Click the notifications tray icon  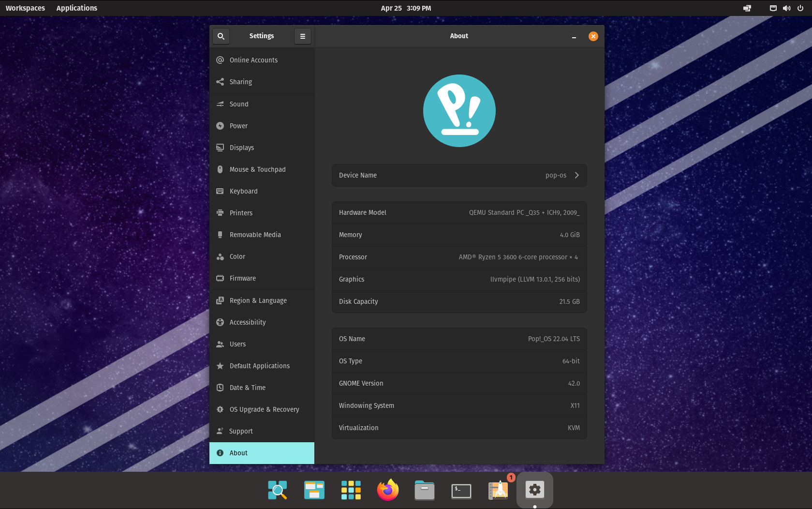pos(773,8)
